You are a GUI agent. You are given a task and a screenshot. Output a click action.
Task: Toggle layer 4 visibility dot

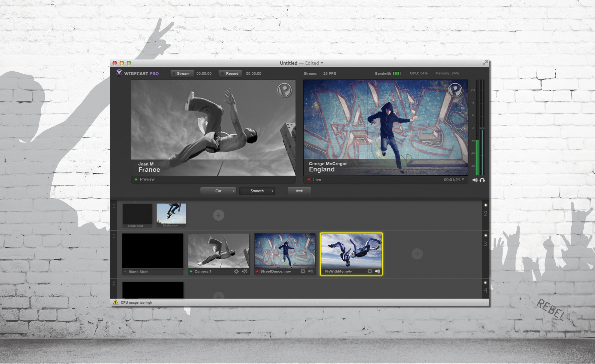pyautogui.click(x=485, y=282)
